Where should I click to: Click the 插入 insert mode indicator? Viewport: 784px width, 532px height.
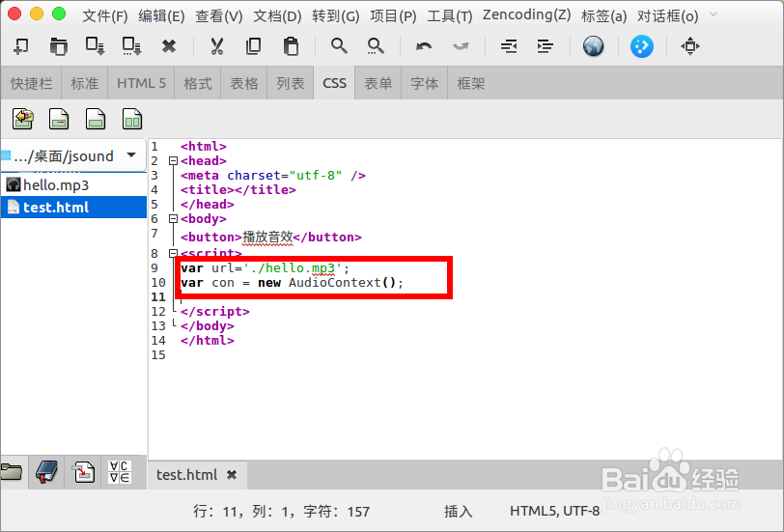click(458, 511)
